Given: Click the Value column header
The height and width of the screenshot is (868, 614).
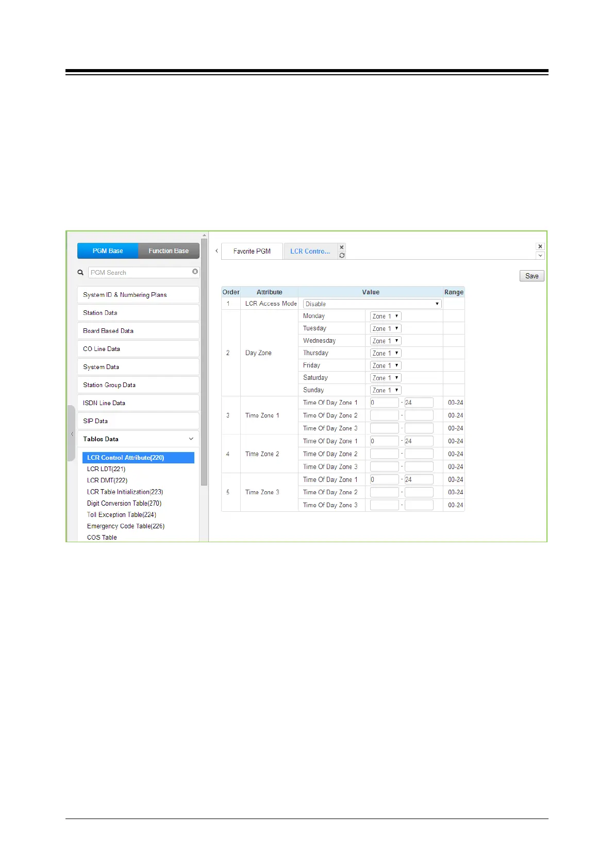Looking at the screenshot, I should [371, 292].
